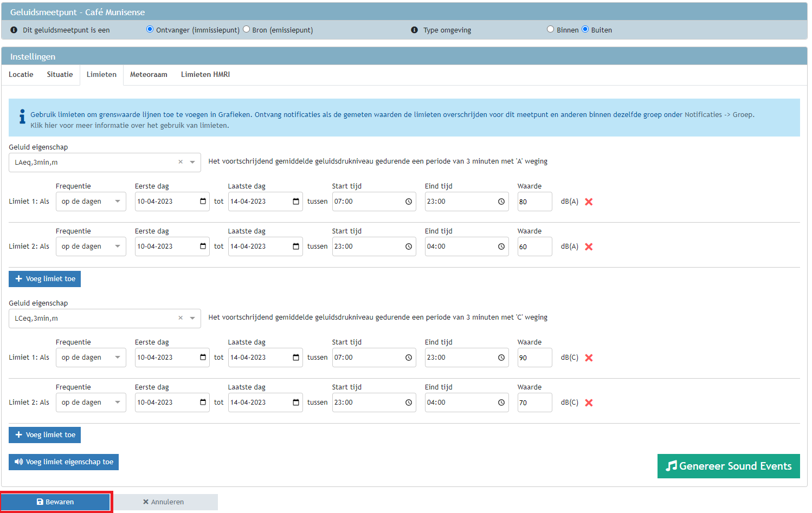The height and width of the screenshot is (513, 812).
Task: Expand the LAeq,3min,m property dropdown
Action: (192, 162)
